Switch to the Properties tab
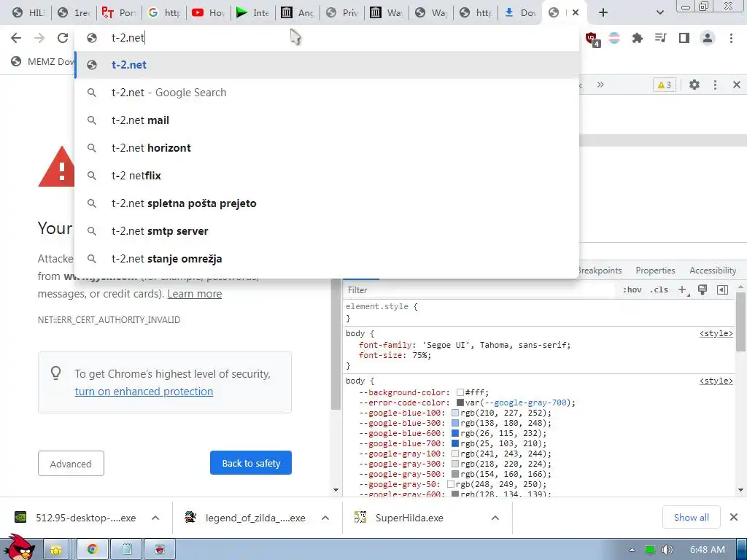 click(x=655, y=271)
